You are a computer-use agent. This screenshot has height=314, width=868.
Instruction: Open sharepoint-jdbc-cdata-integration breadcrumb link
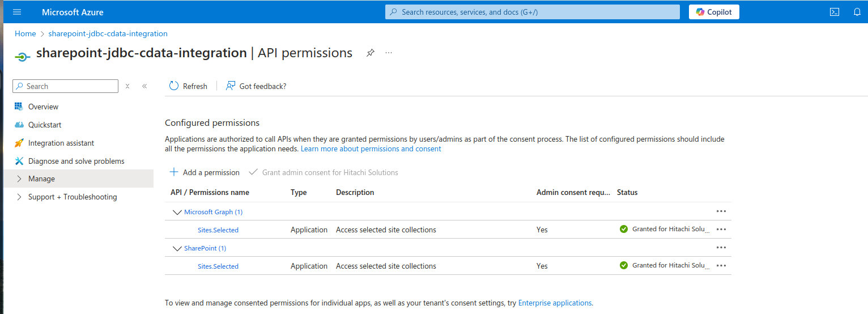click(x=108, y=33)
